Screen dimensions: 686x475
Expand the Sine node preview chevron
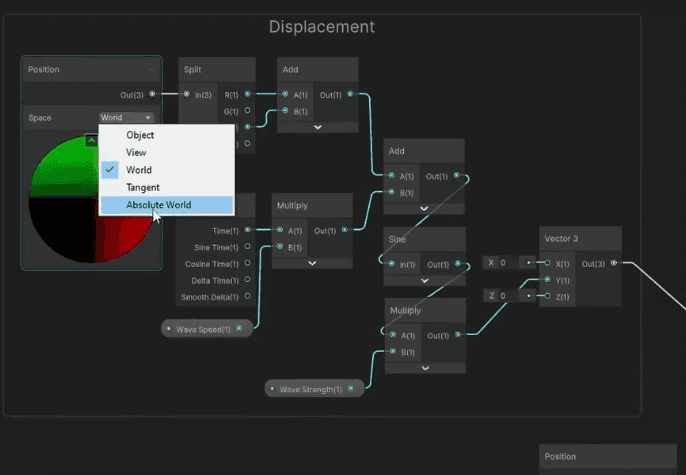coord(424,280)
